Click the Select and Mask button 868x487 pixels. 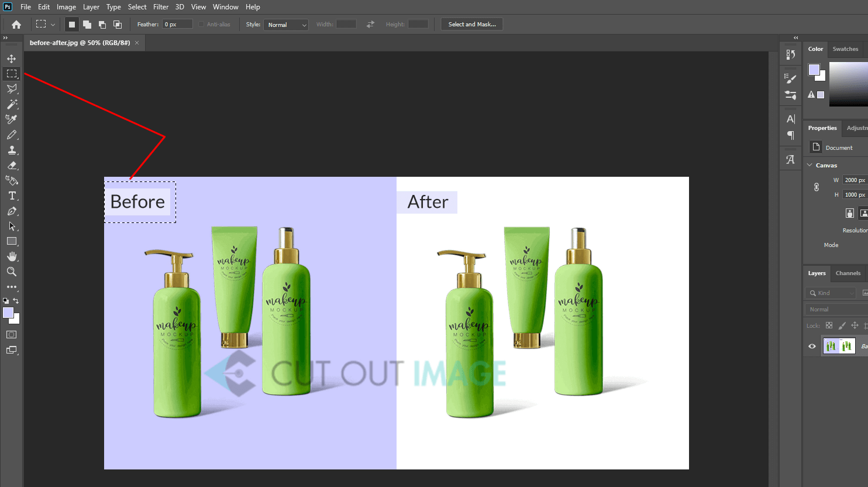pos(472,24)
